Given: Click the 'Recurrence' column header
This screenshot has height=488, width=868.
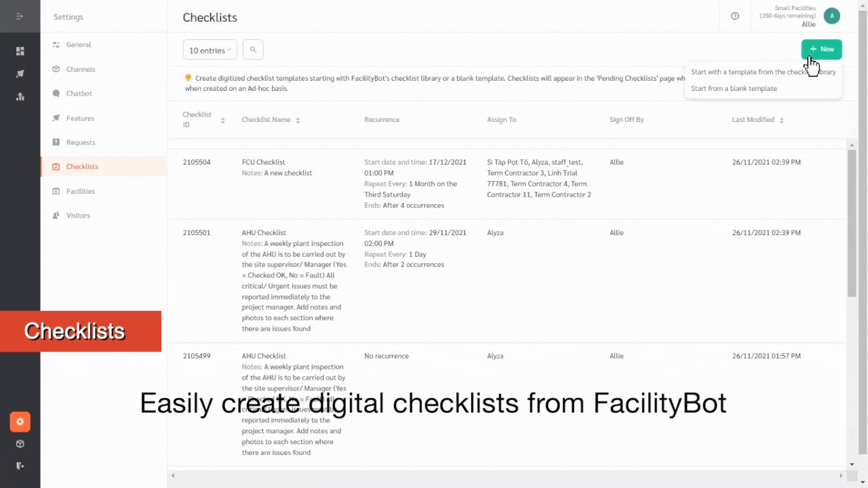Looking at the screenshot, I should tap(382, 120).
